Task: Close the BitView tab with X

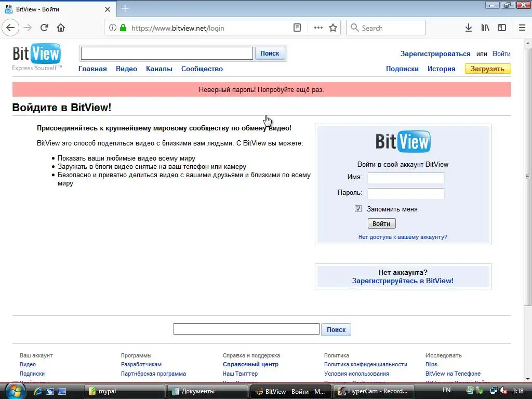Action: 108,9
